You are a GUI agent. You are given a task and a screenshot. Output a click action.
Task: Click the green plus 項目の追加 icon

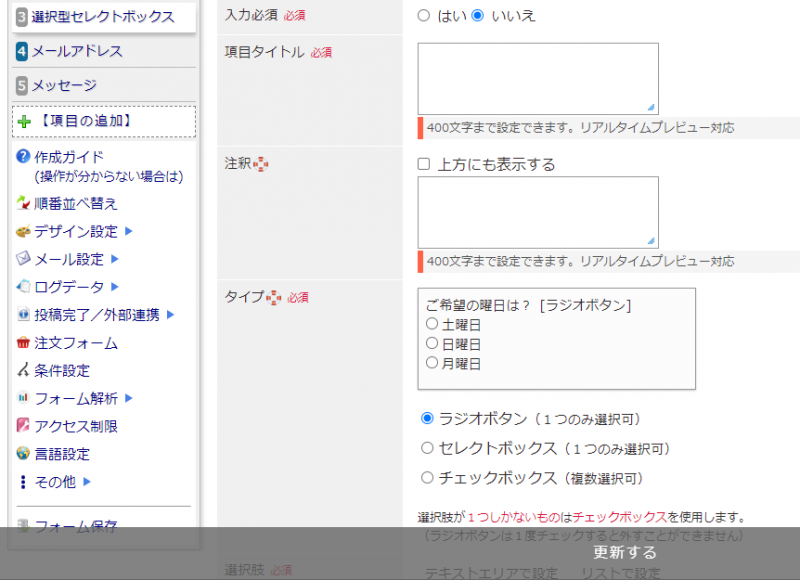(25, 121)
